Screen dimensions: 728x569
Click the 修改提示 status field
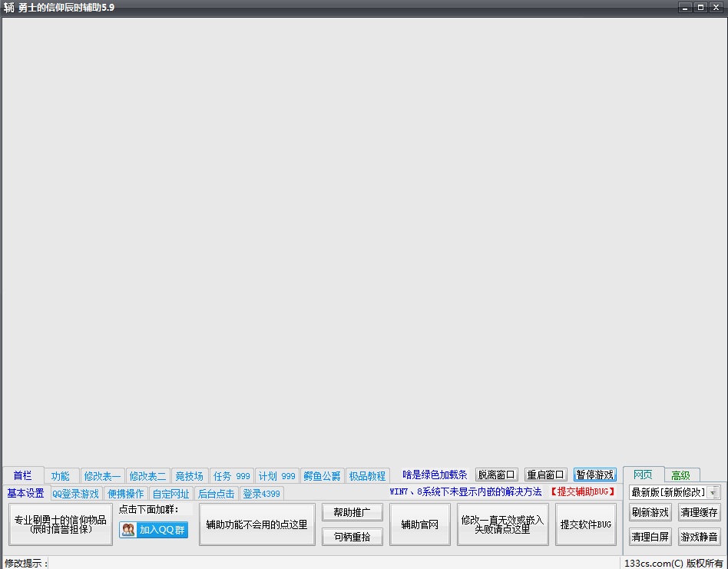[x=334, y=563]
